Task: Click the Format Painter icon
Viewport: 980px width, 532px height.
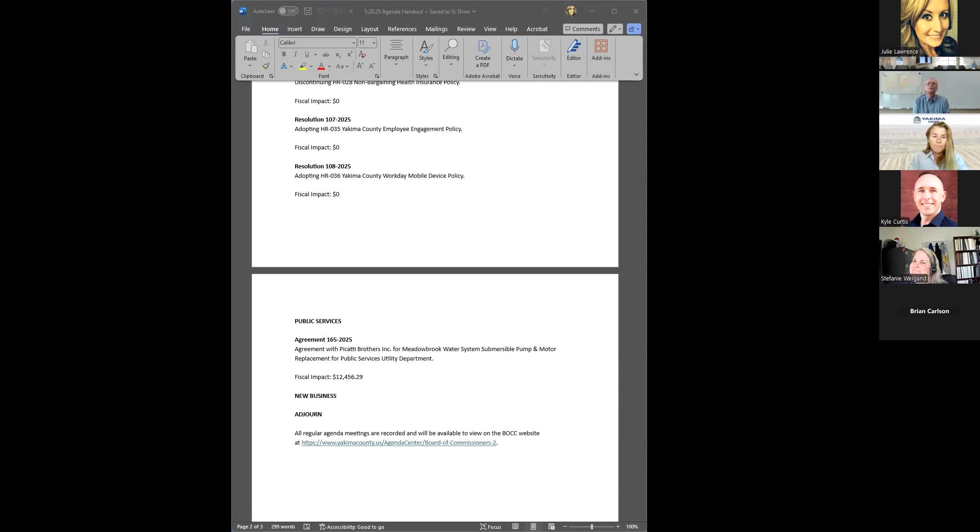Action: [x=266, y=66]
